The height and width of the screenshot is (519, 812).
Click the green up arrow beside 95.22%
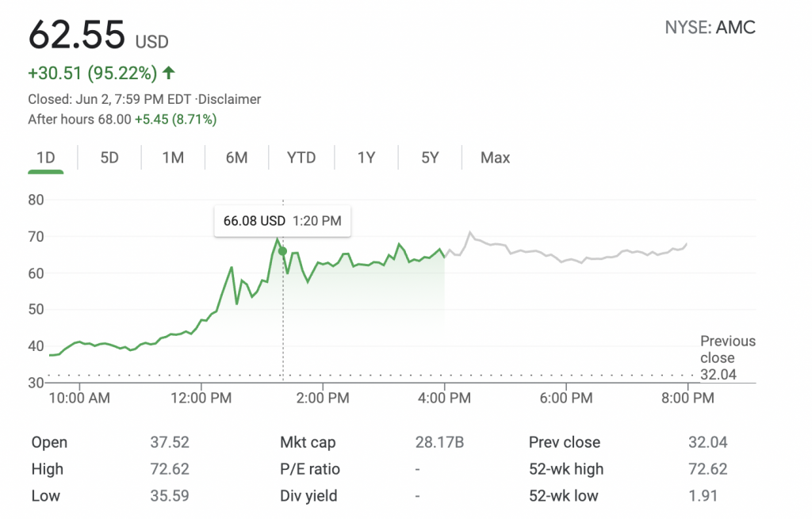coord(169,72)
